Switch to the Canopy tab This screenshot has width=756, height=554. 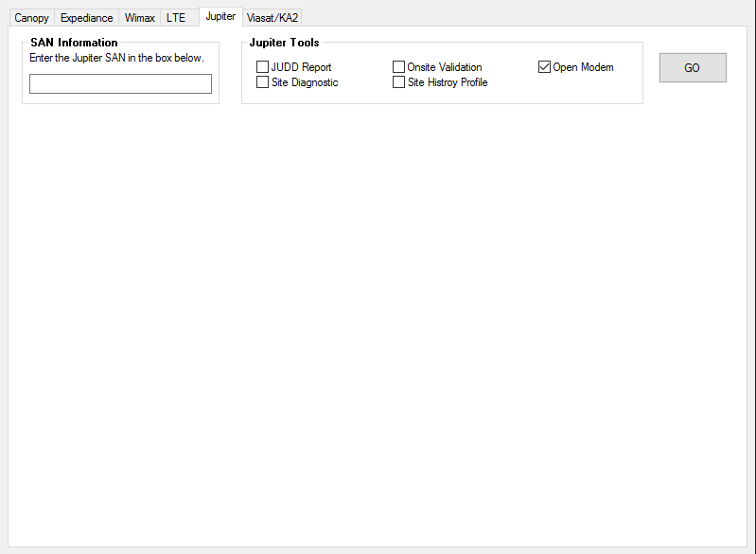tap(32, 18)
